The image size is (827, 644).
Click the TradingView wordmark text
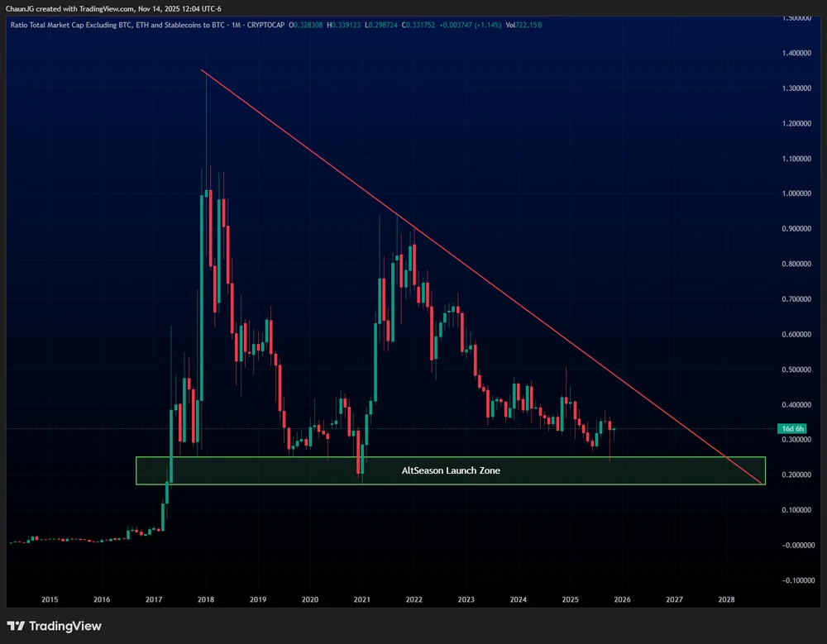pos(66,626)
